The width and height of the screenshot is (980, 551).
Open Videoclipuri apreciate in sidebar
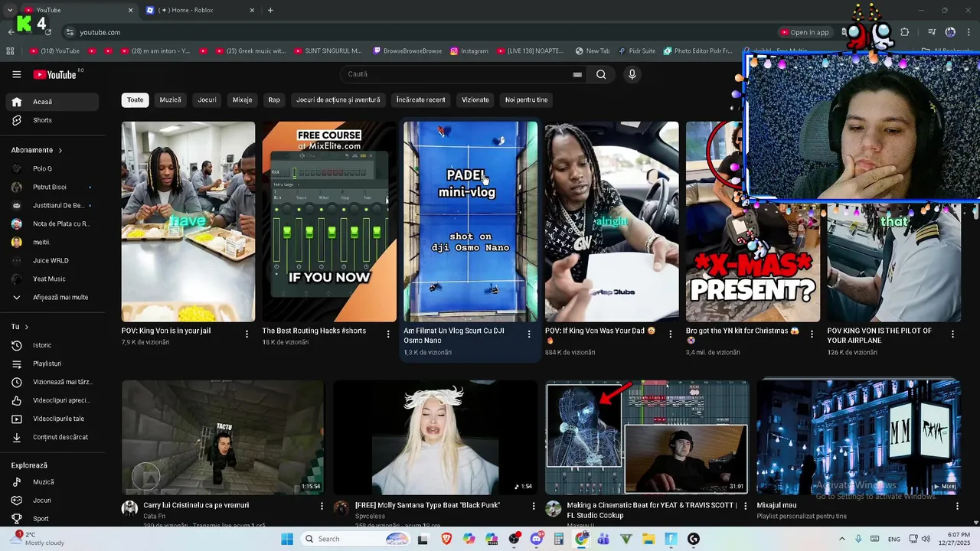(52, 400)
